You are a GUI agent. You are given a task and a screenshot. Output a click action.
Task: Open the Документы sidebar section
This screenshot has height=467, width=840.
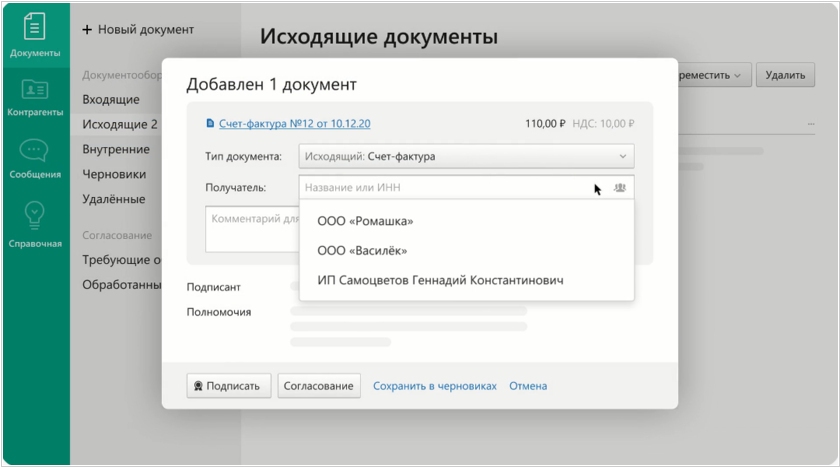35,34
